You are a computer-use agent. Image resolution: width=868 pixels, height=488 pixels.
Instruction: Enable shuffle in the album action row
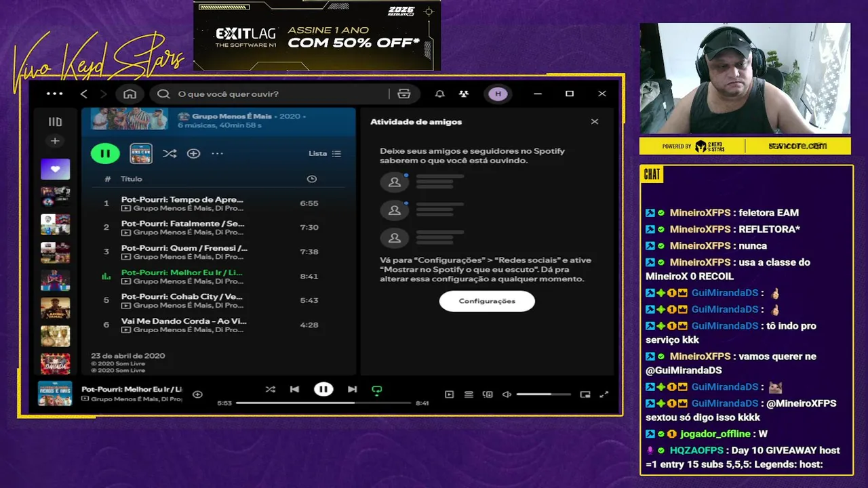[x=170, y=154]
